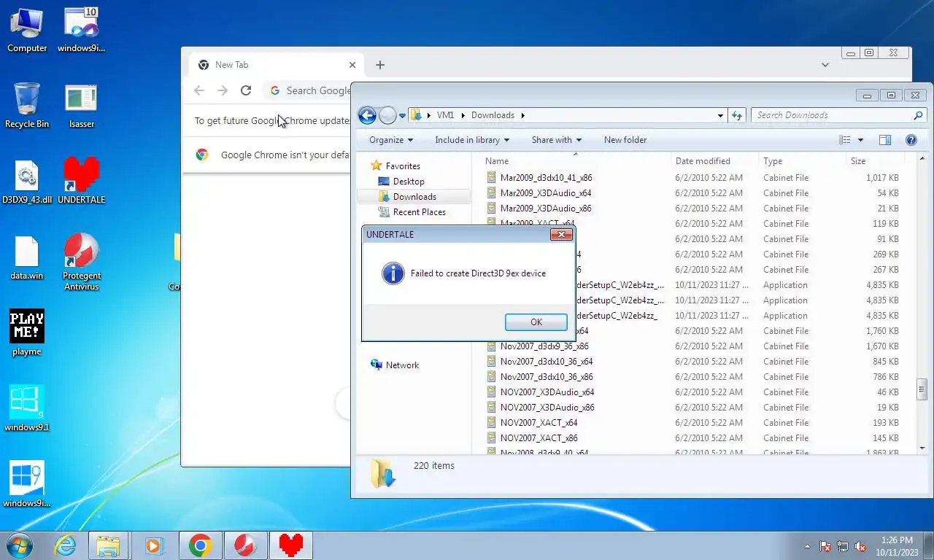Viewport: 934px width, 560px height.
Task: Select Favorites in navigation pane
Action: click(x=402, y=166)
